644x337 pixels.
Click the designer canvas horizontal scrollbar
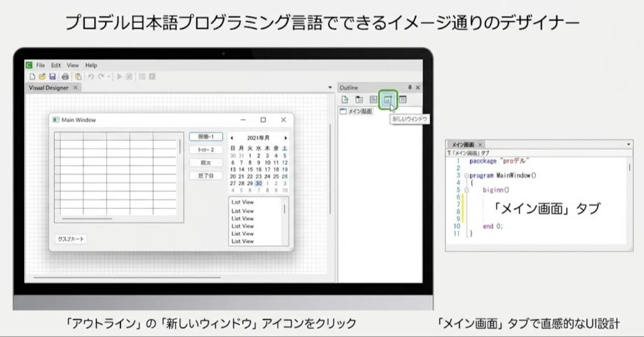127,277
